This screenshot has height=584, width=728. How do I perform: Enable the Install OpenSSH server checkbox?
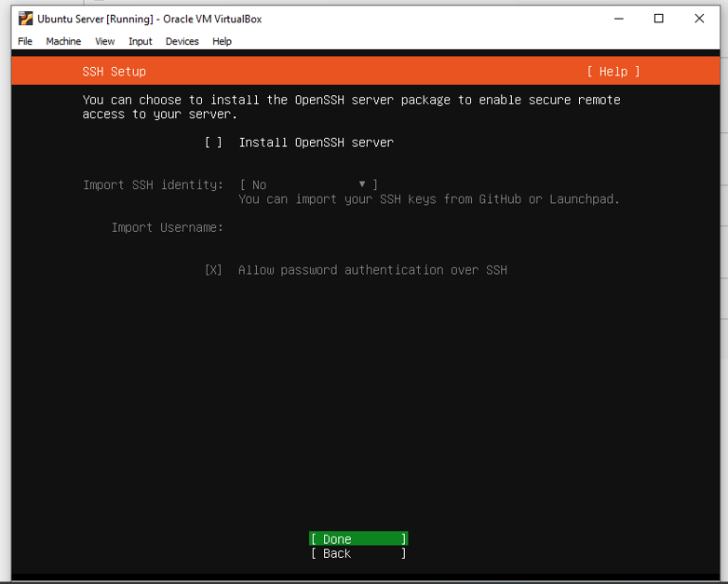(x=214, y=143)
